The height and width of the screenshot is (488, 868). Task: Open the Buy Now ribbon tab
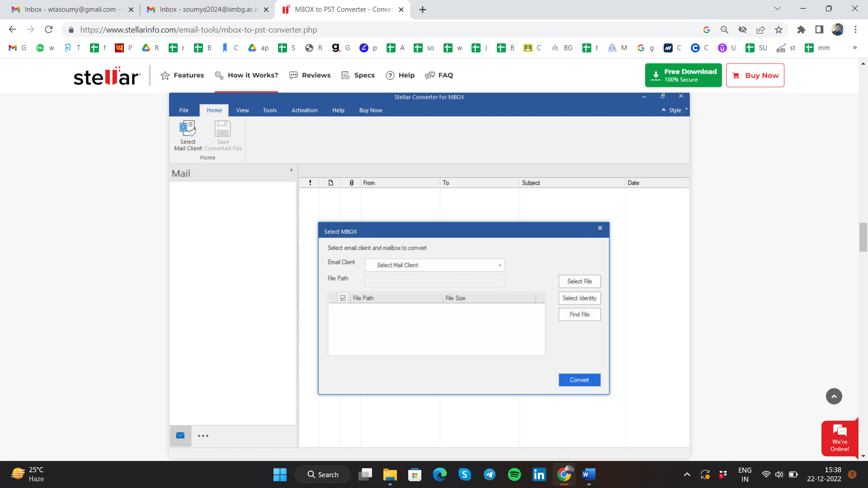(x=371, y=110)
